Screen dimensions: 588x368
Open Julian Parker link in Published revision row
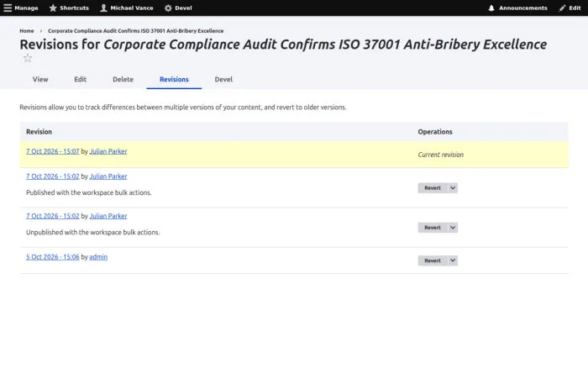108,176
